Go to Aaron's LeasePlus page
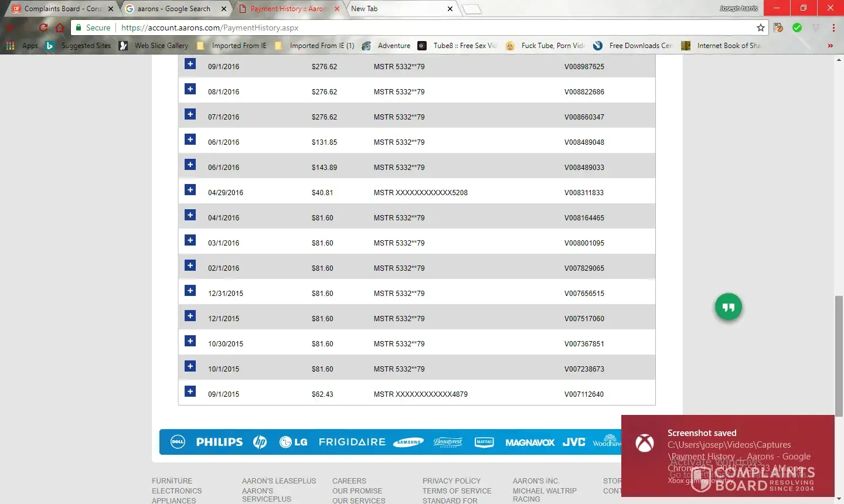 pyautogui.click(x=279, y=481)
